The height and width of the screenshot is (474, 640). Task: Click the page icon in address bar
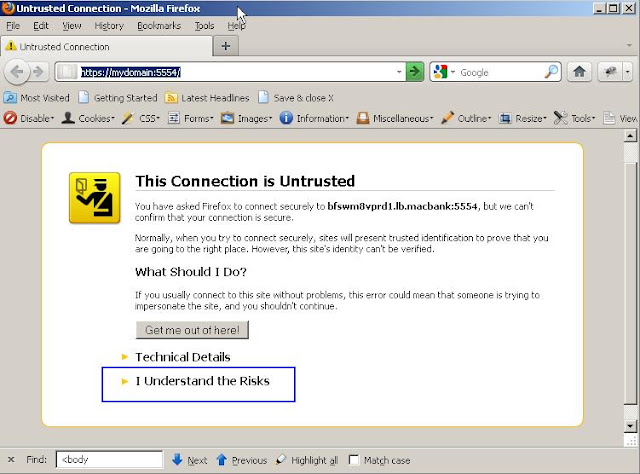[67, 72]
